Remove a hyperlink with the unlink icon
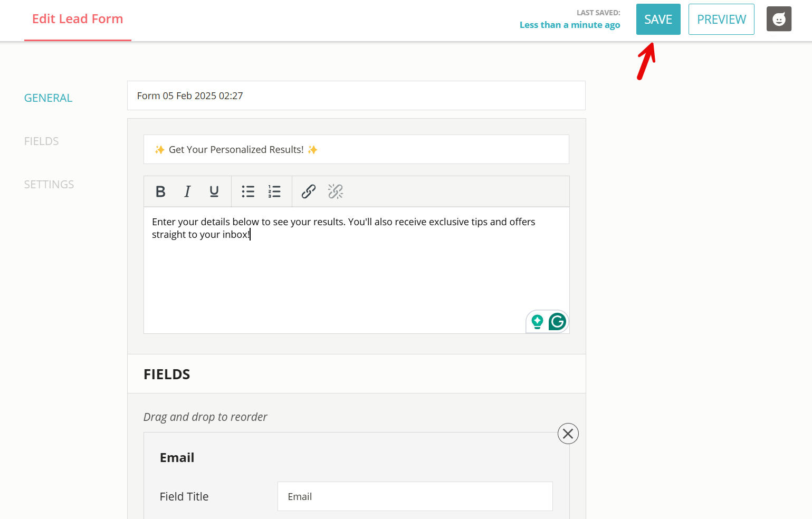The width and height of the screenshot is (812, 519). coord(336,191)
